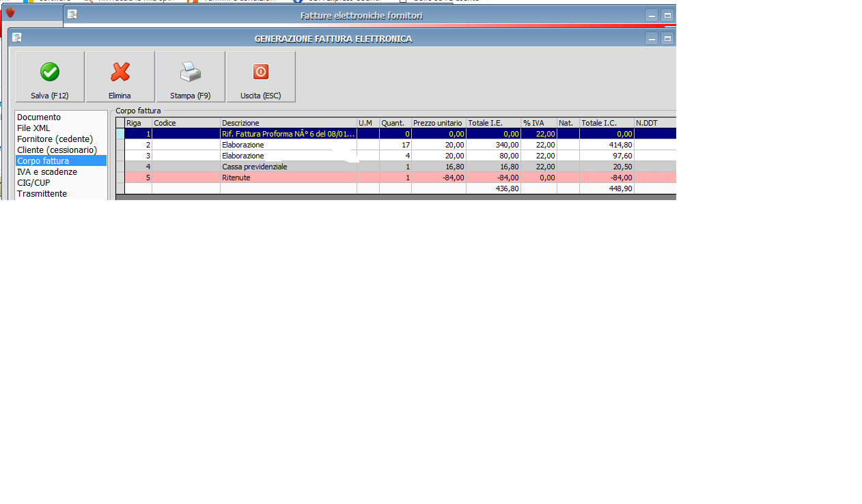This screenshot has width=862, height=504.
Task: Click the Totale I.C. column header
Action: pos(607,123)
